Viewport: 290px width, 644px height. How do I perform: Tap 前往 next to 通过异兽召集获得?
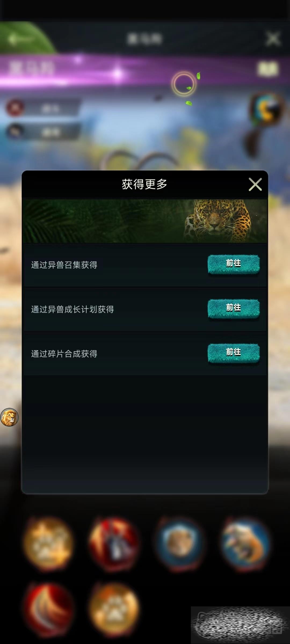pos(234,264)
